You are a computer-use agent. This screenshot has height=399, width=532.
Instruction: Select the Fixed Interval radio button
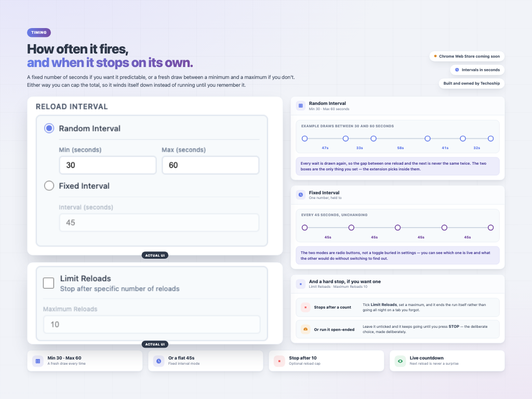click(49, 185)
